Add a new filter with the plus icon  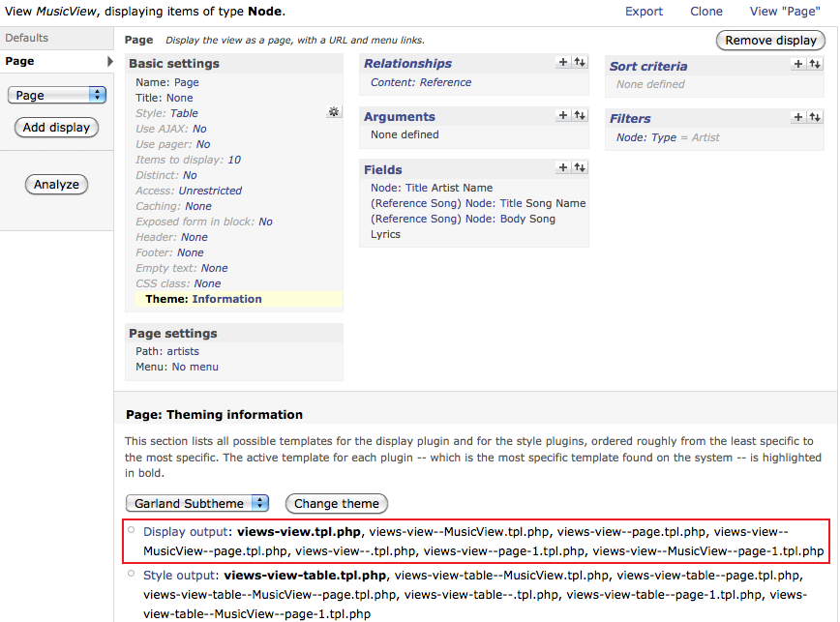point(798,117)
